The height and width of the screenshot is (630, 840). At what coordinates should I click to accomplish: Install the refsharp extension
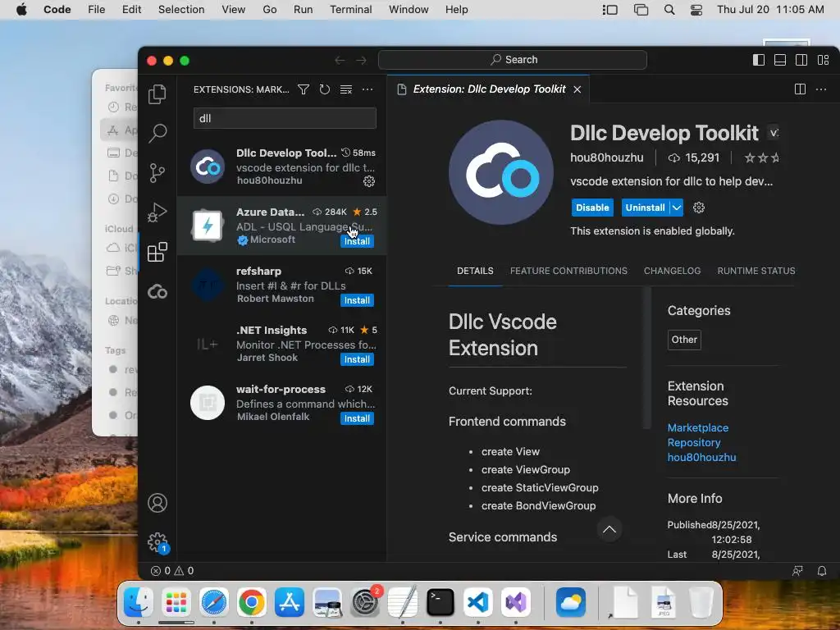tap(357, 300)
